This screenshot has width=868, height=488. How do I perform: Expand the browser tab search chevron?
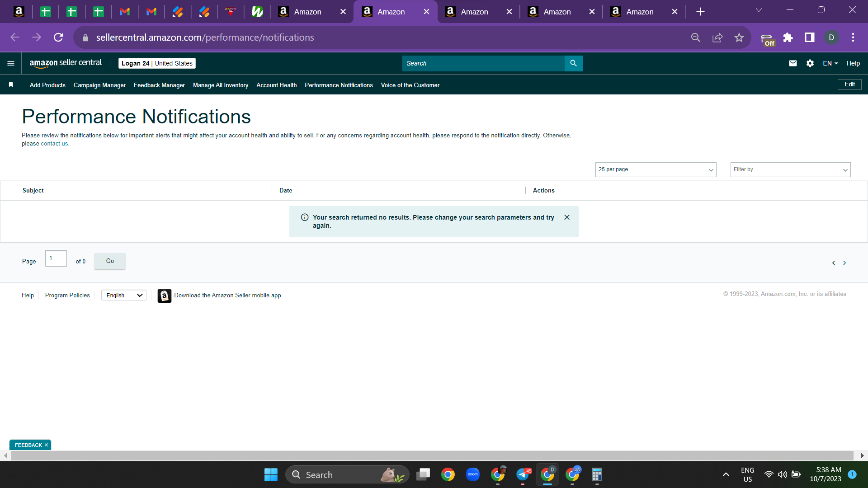(x=759, y=10)
